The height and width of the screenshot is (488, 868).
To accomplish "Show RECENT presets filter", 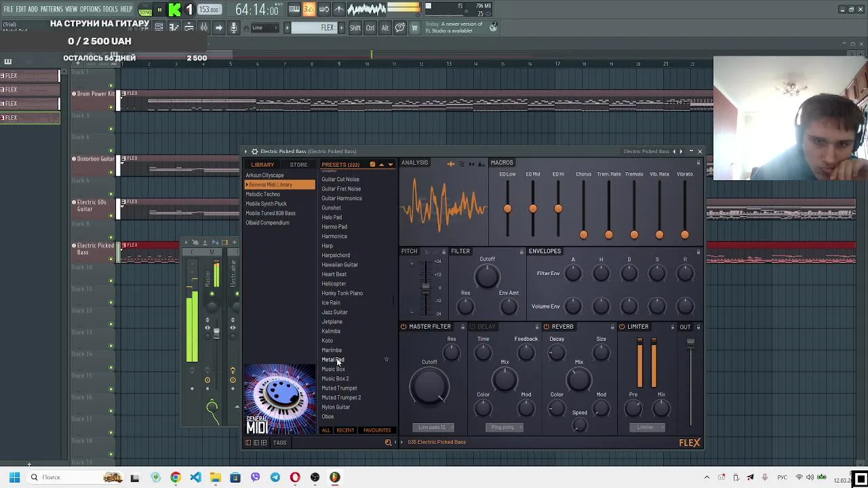I will (x=345, y=430).
